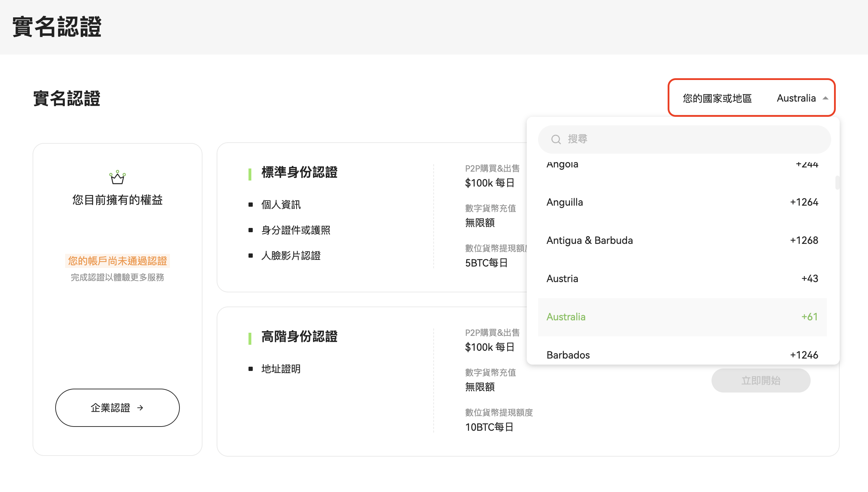The image size is (868, 492).
Task: Select Anguilla from the country list
Action: point(682,202)
